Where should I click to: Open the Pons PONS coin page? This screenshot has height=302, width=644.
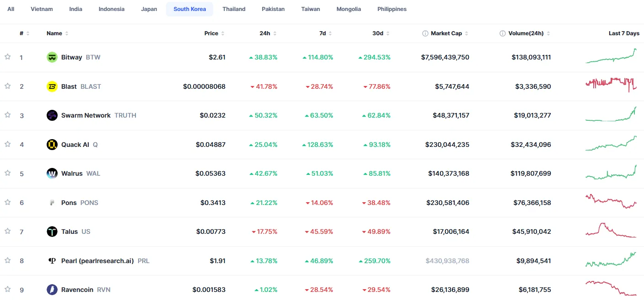tap(72, 203)
